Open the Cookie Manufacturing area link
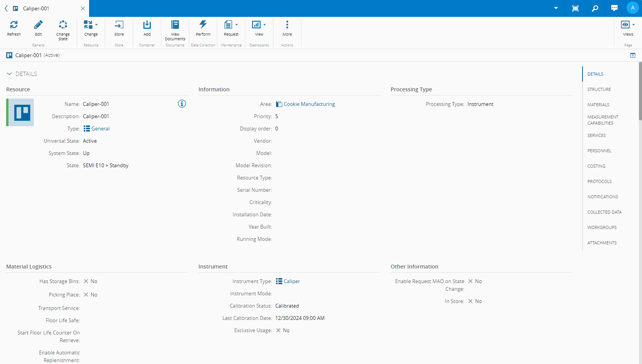Image resolution: width=642 pixels, height=364 pixels. point(309,104)
